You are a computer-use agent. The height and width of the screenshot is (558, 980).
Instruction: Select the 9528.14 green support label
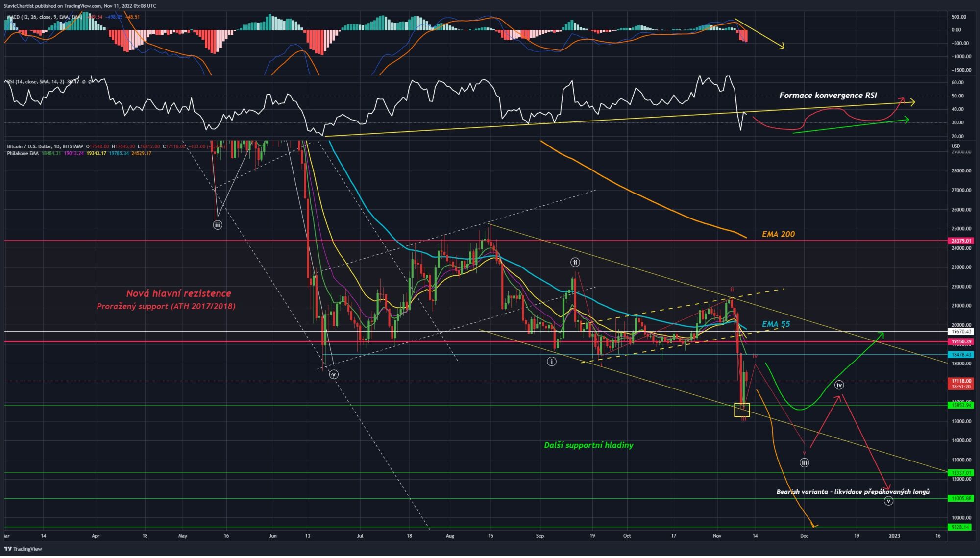pos(961,527)
